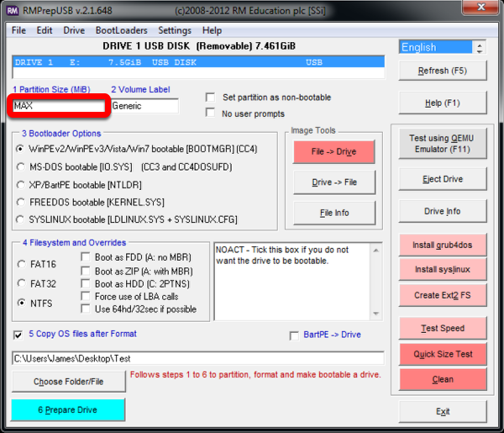Tick the BartPE -> Drive checkbox
The width and height of the screenshot is (504, 433).
point(294,335)
